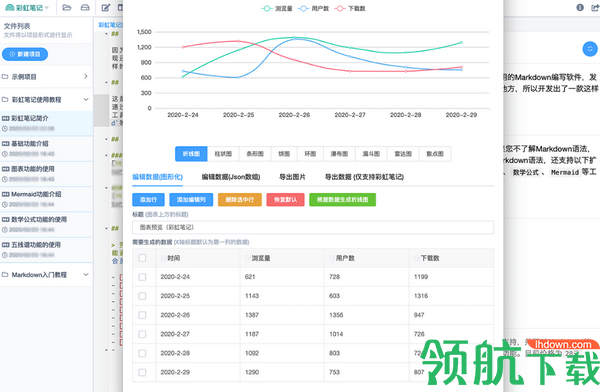Click the markdown file icon of 五线谱功能的使用

pyautogui.click(x=5, y=245)
